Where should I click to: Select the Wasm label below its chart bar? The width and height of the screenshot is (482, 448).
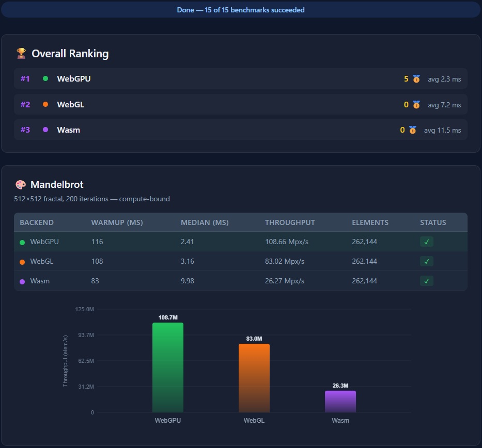click(x=340, y=421)
